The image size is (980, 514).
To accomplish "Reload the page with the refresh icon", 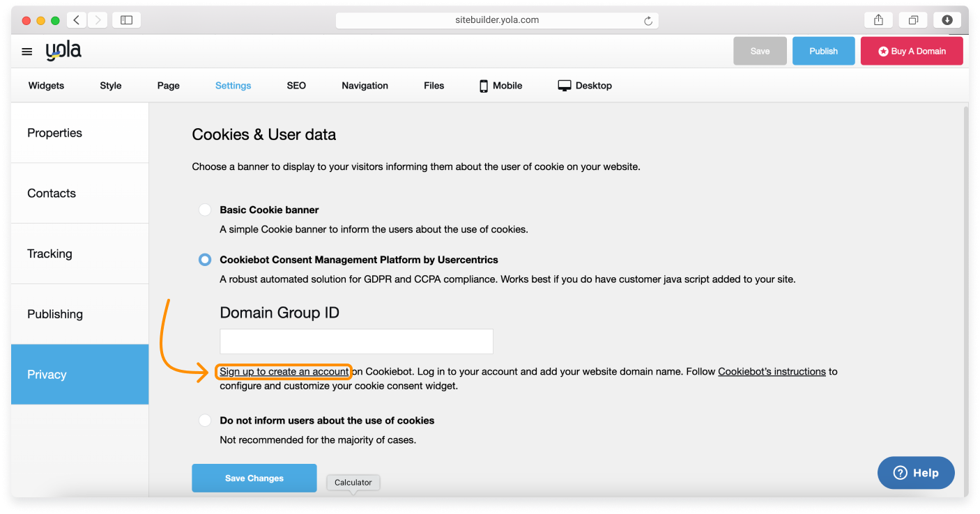I will pos(648,21).
